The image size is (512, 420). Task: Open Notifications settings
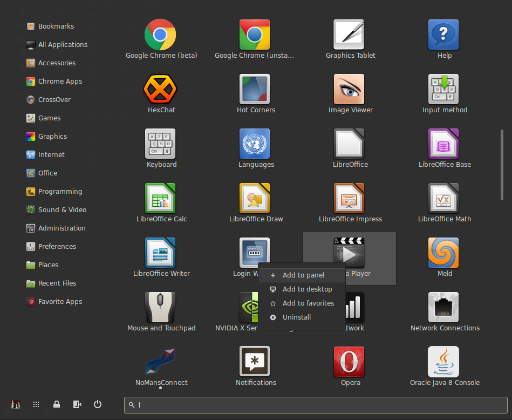pyautogui.click(x=255, y=367)
